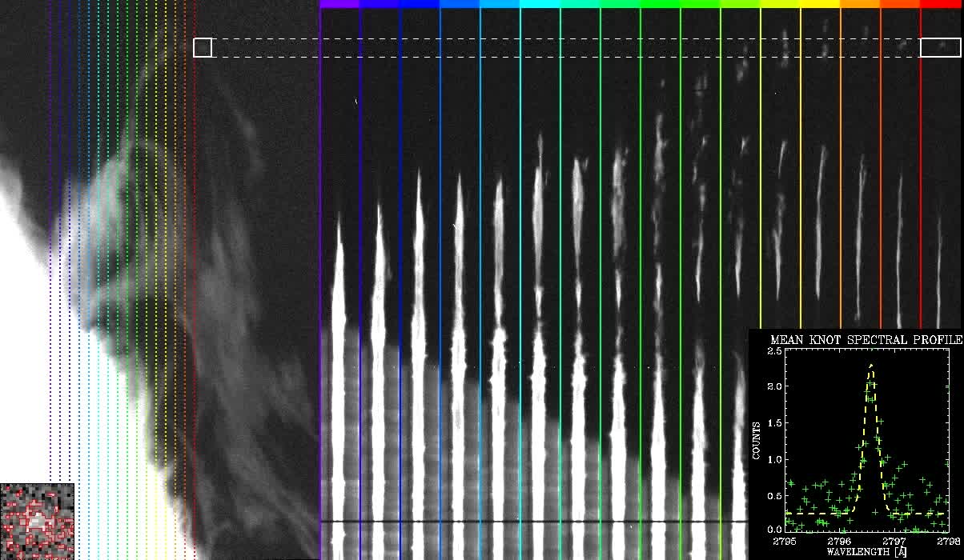Click the black horizontal line crossing spectral panels
The image size is (964, 560).
click(528, 522)
